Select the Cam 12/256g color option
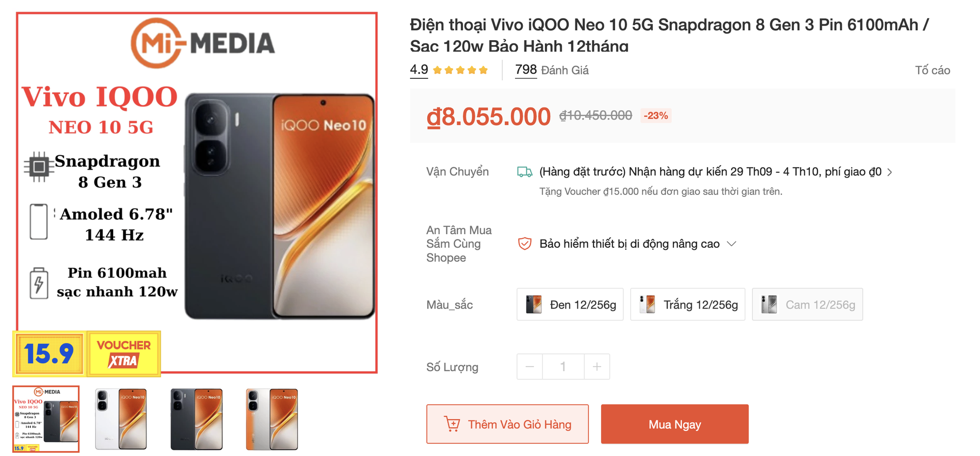The width and height of the screenshot is (980, 456). [807, 304]
